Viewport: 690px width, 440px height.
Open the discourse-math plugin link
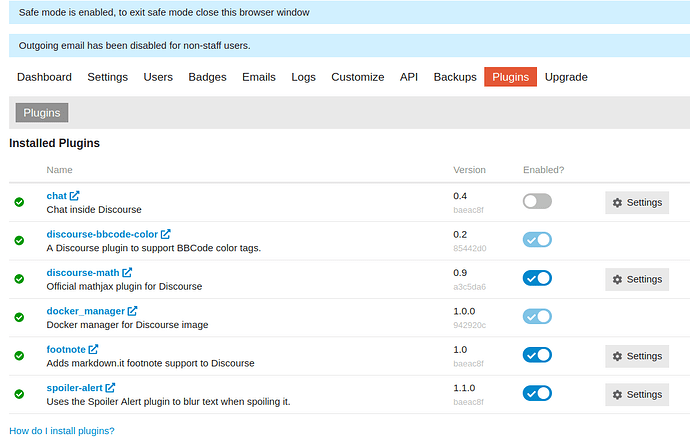[83, 272]
